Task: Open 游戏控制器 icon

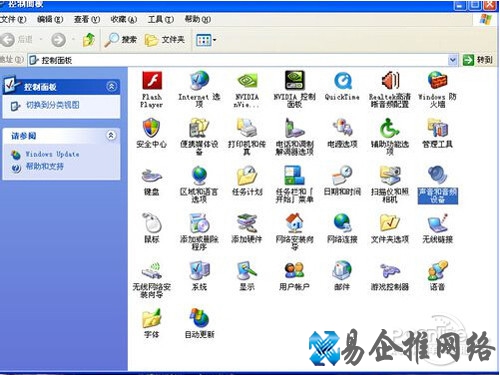Action: coord(390,276)
